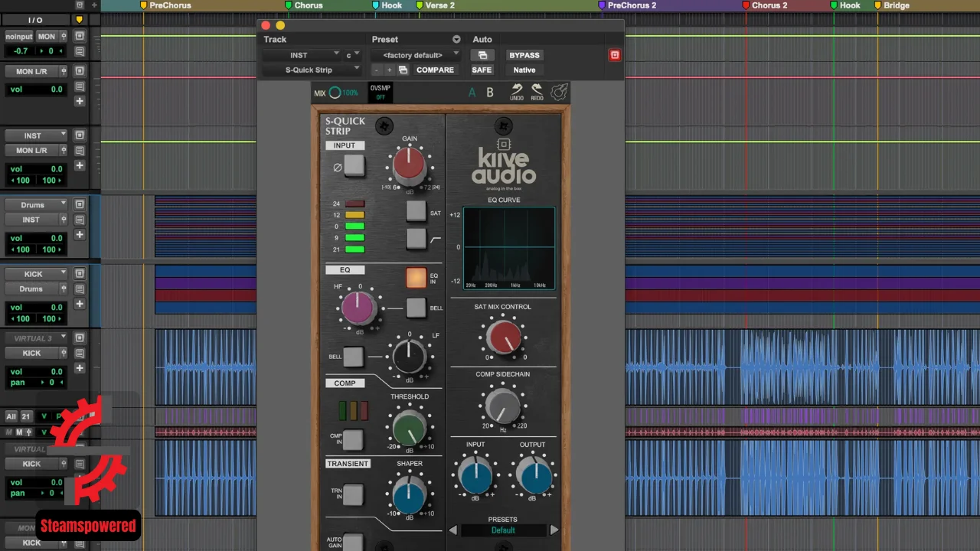Click the COMPARE button

pyautogui.click(x=435, y=70)
